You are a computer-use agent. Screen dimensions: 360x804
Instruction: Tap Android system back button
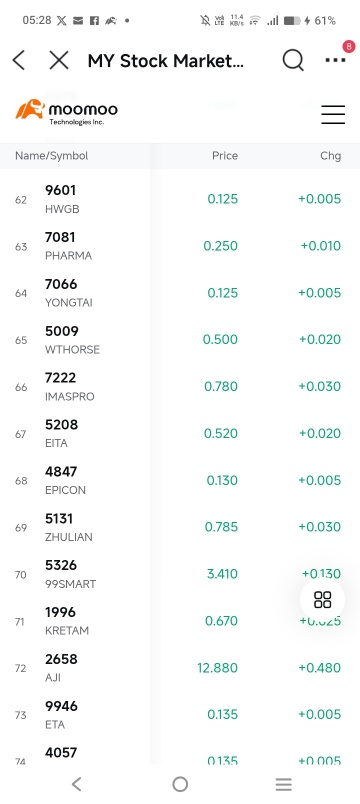pos(76,784)
